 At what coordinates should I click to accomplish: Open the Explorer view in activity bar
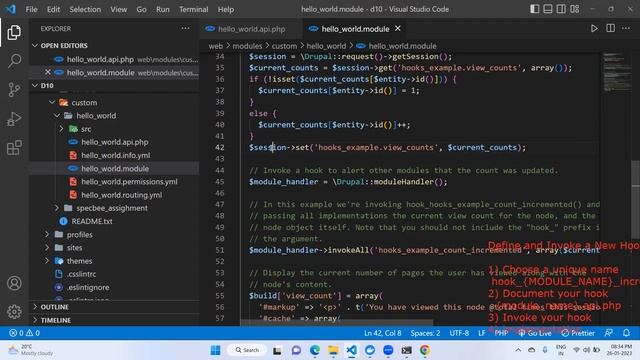click(14, 33)
